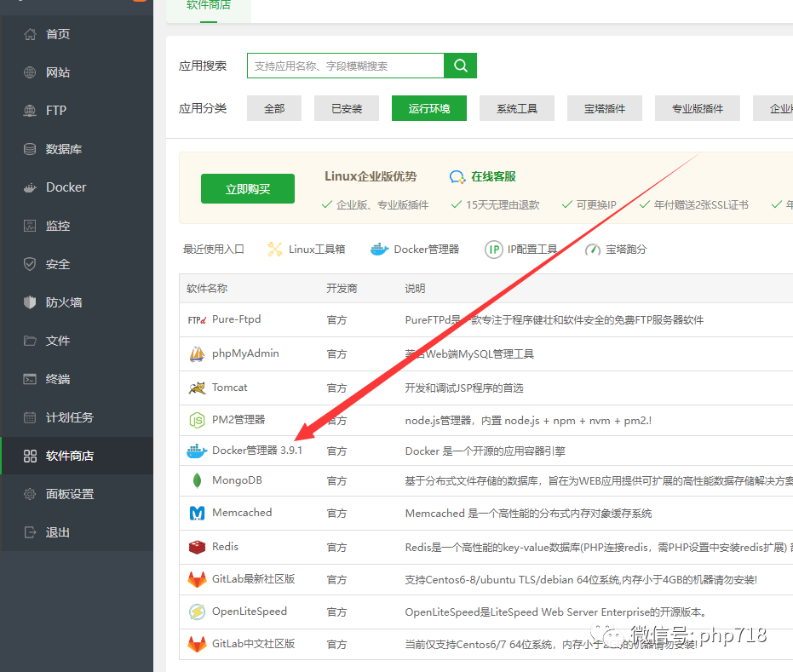
Task: Click the Linux工具箱 tools icon
Action: [x=274, y=250]
